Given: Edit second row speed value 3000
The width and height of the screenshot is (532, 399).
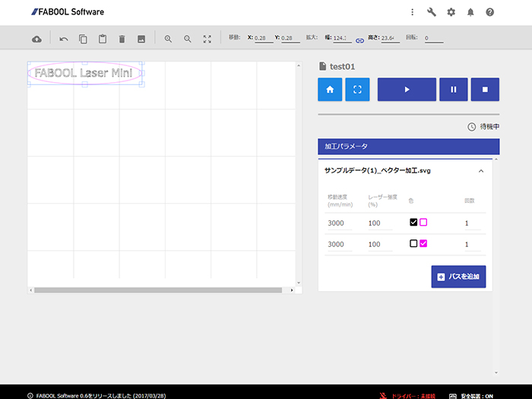Looking at the screenshot, I should click(340, 244).
